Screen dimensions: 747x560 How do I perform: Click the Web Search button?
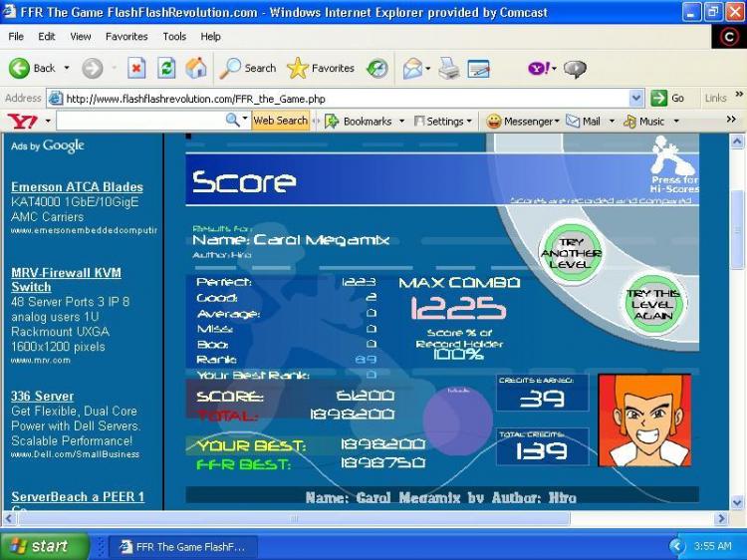(280, 121)
